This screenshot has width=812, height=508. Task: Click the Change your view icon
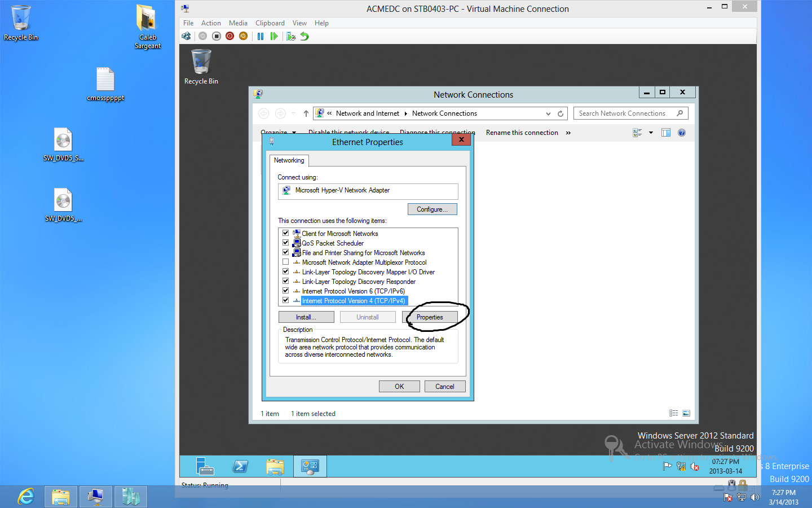tap(638, 133)
